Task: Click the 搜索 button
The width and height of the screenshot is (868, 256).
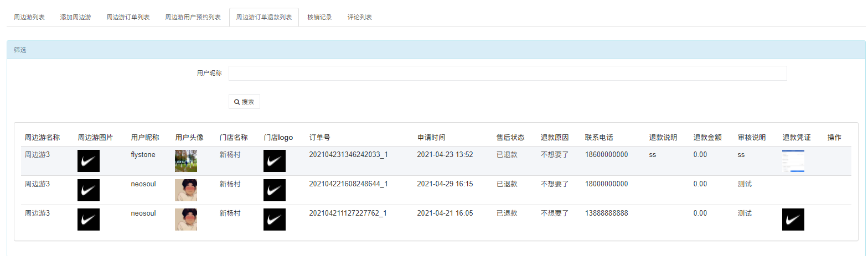Action: click(244, 102)
